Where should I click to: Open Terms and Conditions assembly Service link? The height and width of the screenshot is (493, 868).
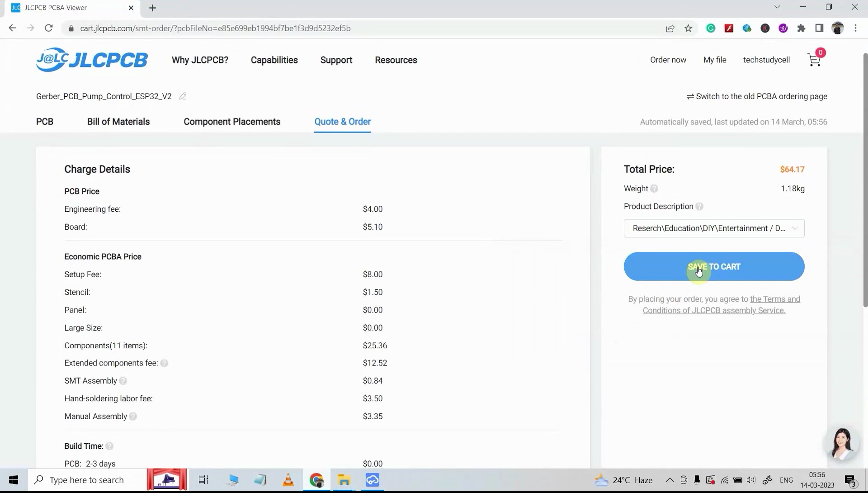click(x=714, y=310)
